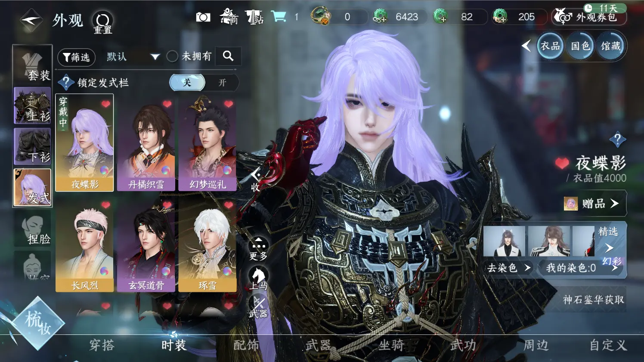Screen dimensions: 644x362
Task: Open the 筛选 filter options
Action: click(x=76, y=57)
